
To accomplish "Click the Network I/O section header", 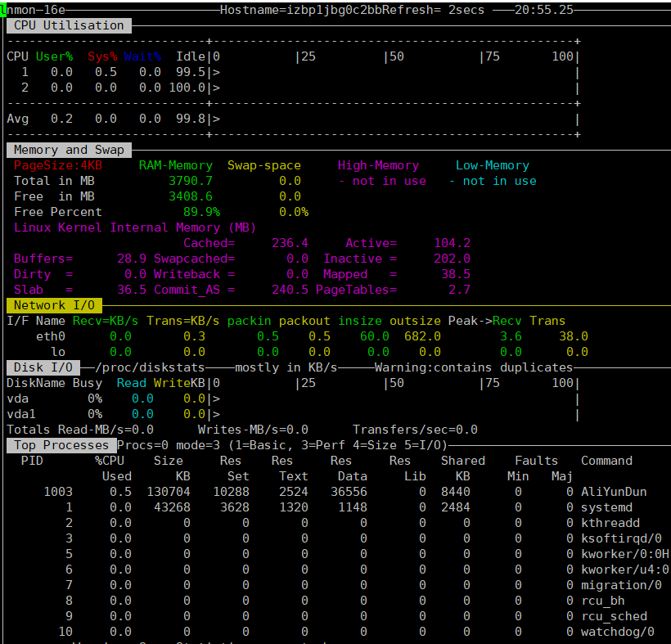I will [x=54, y=305].
